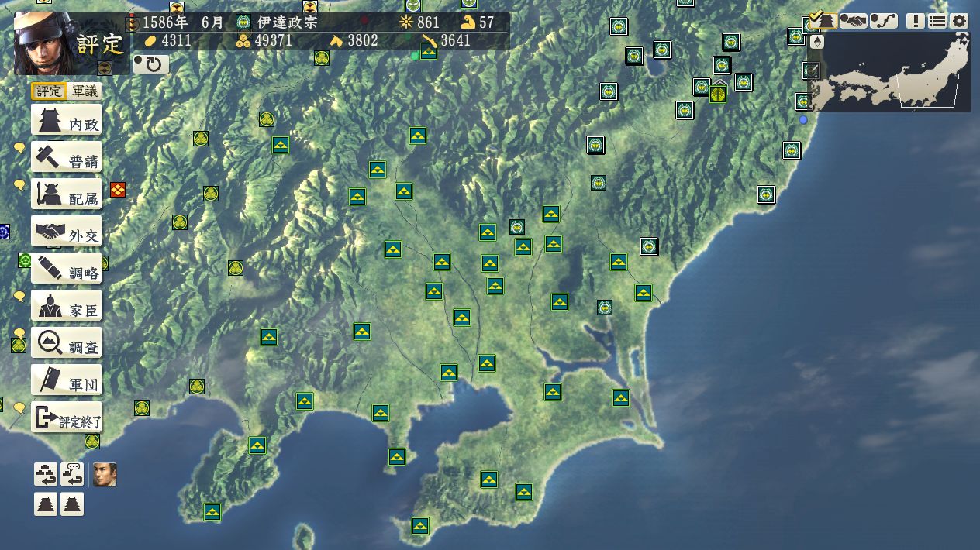The width and height of the screenshot is (980, 550).
Task: Click the Japan minimap
Action: pyautogui.click(x=890, y=71)
